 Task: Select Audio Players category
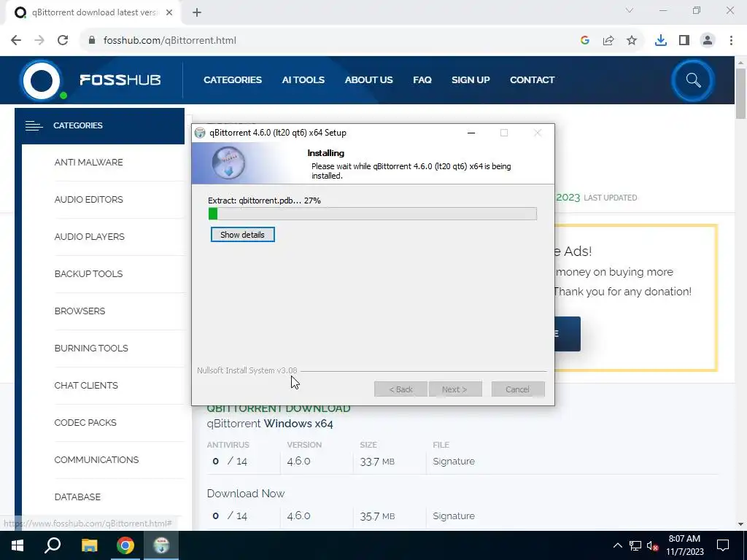click(89, 237)
